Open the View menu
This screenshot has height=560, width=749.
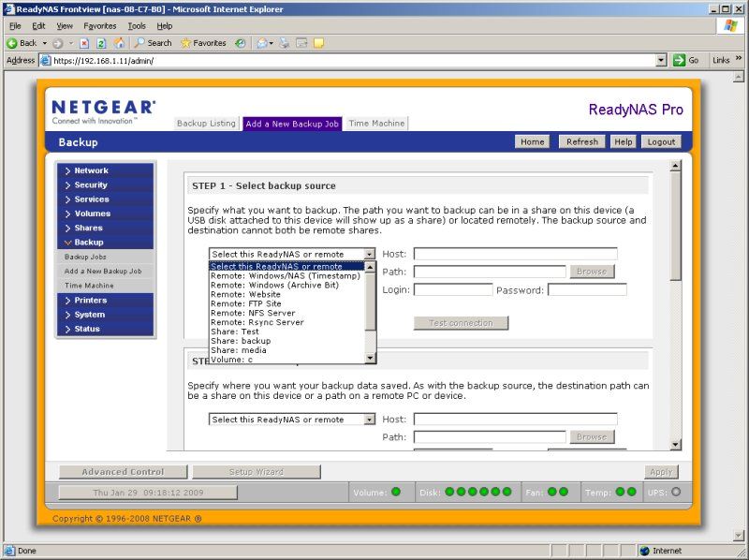[x=65, y=26]
